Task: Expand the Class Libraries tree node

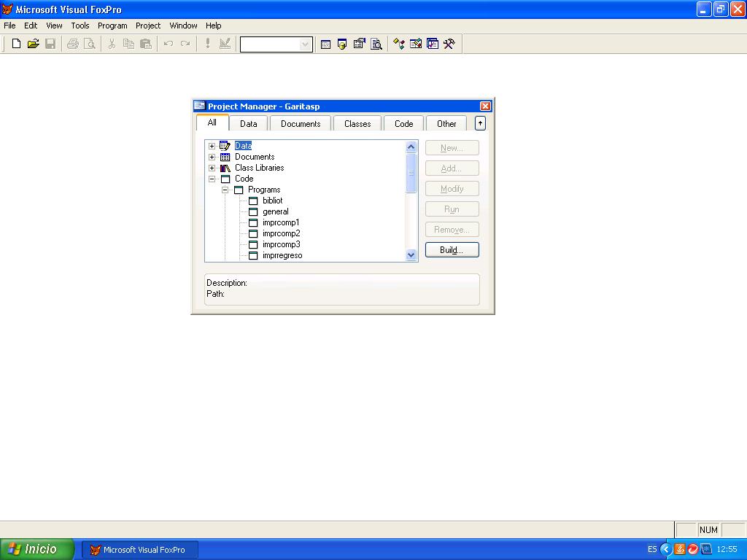Action: tap(212, 168)
